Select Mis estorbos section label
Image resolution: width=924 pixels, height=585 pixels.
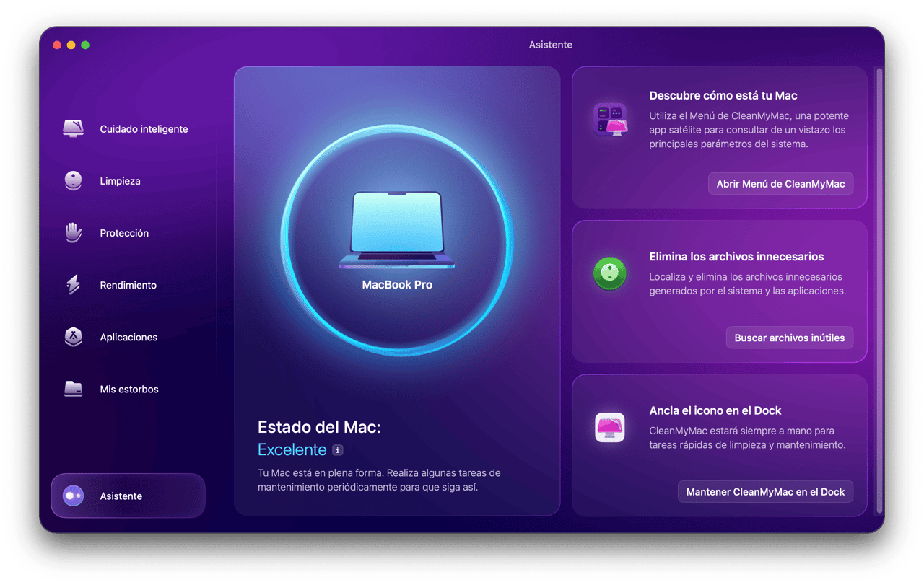click(x=129, y=389)
